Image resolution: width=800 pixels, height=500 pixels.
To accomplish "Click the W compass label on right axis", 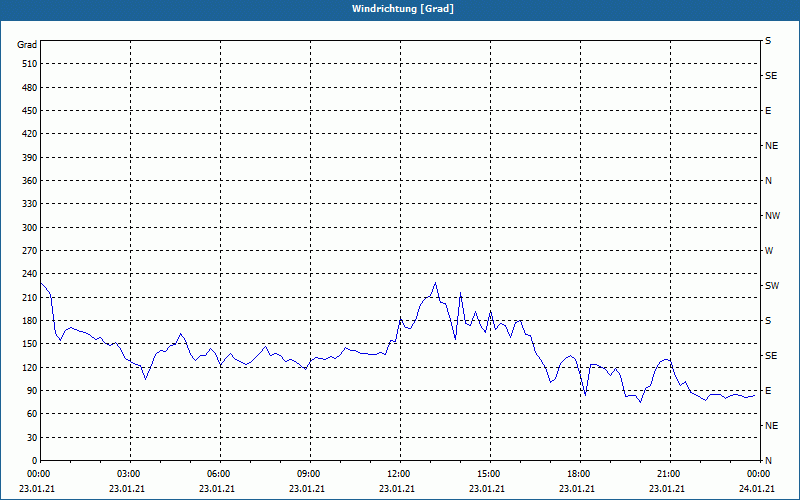I will (769, 251).
